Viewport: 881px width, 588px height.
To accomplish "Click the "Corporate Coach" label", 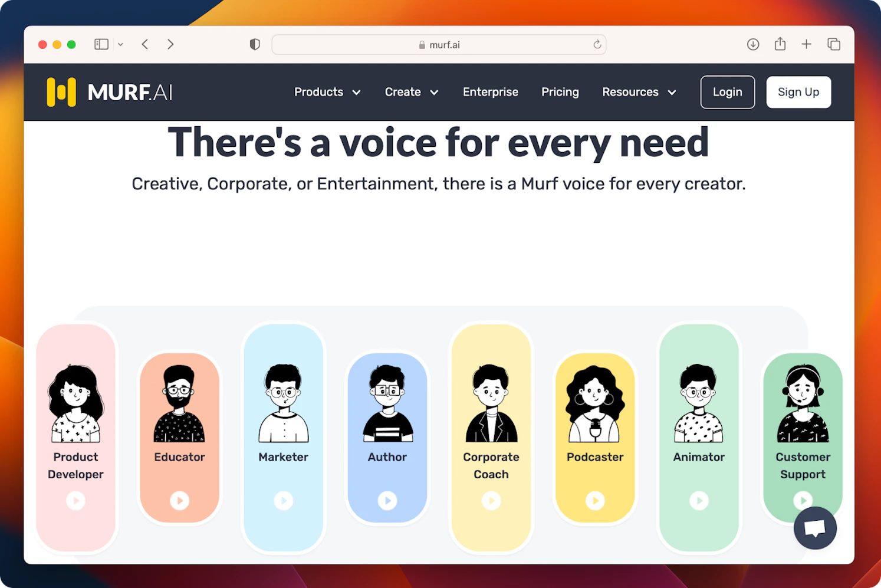I will click(491, 466).
